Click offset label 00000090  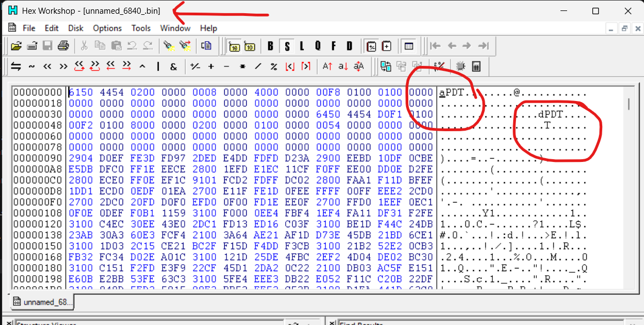pyautogui.click(x=37, y=158)
